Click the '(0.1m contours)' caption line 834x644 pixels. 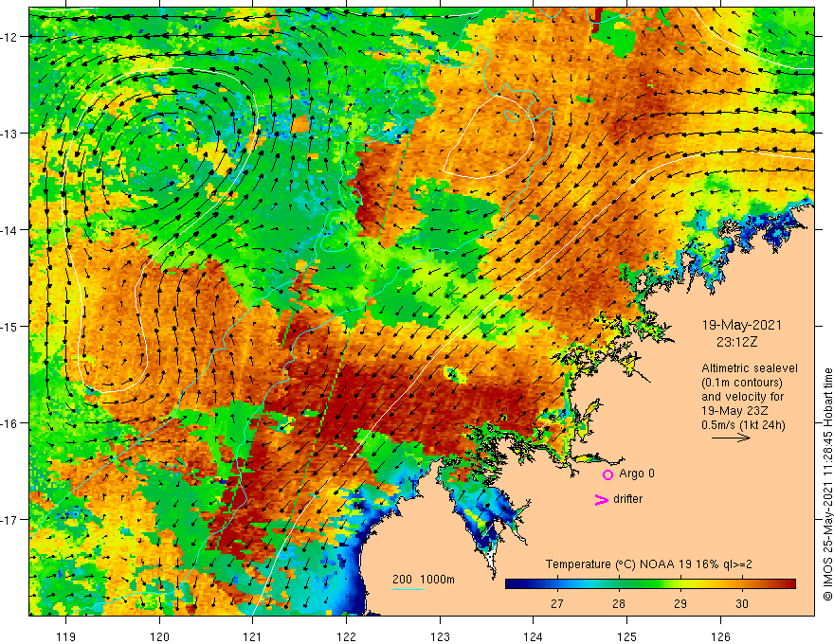[x=741, y=383]
